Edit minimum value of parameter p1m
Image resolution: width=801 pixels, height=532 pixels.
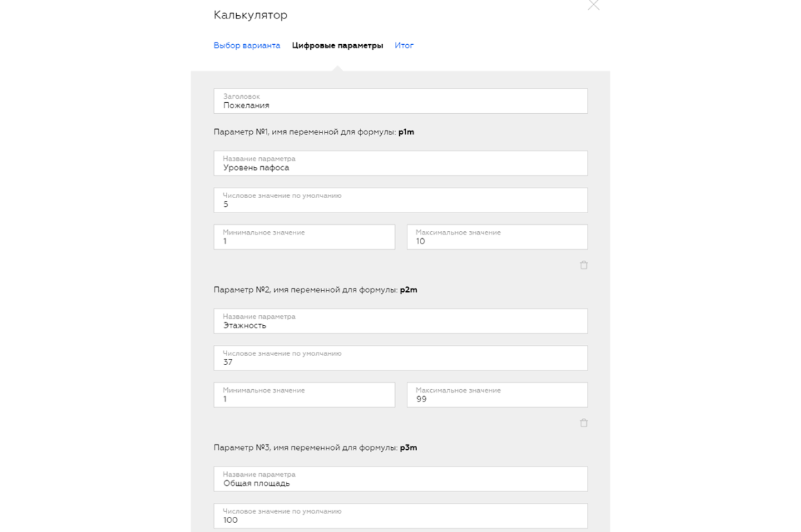pyautogui.click(x=304, y=237)
